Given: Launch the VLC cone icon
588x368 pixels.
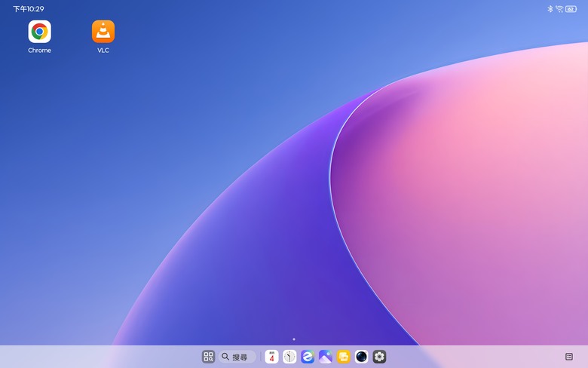Looking at the screenshot, I should tap(103, 32).
